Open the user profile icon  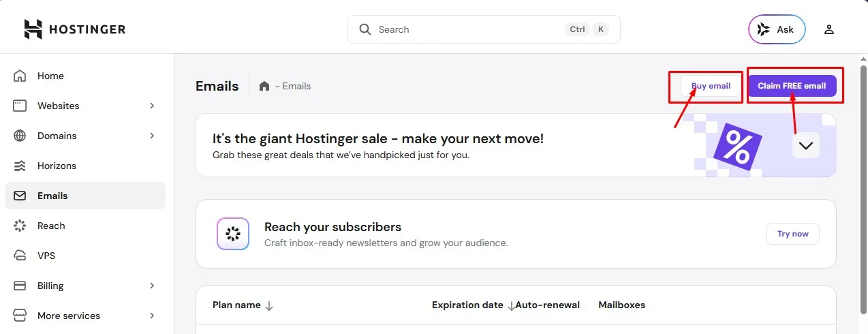click(x=829, y=29)
